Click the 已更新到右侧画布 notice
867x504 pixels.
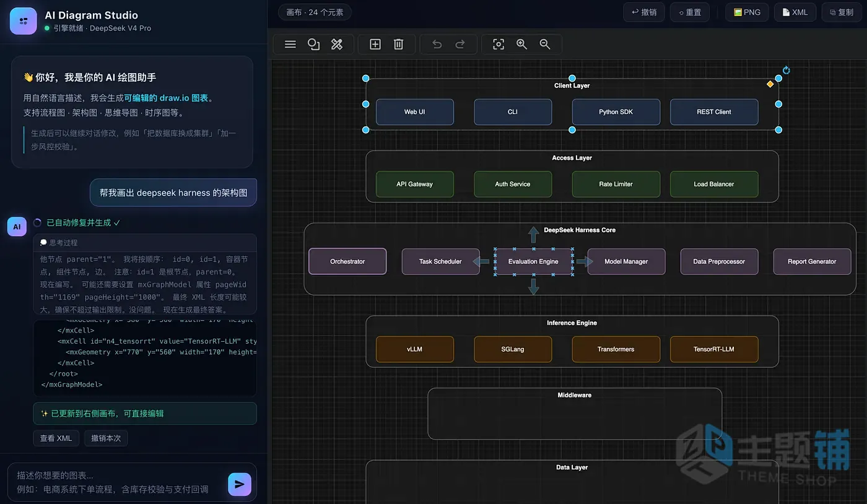coord(145,414)
